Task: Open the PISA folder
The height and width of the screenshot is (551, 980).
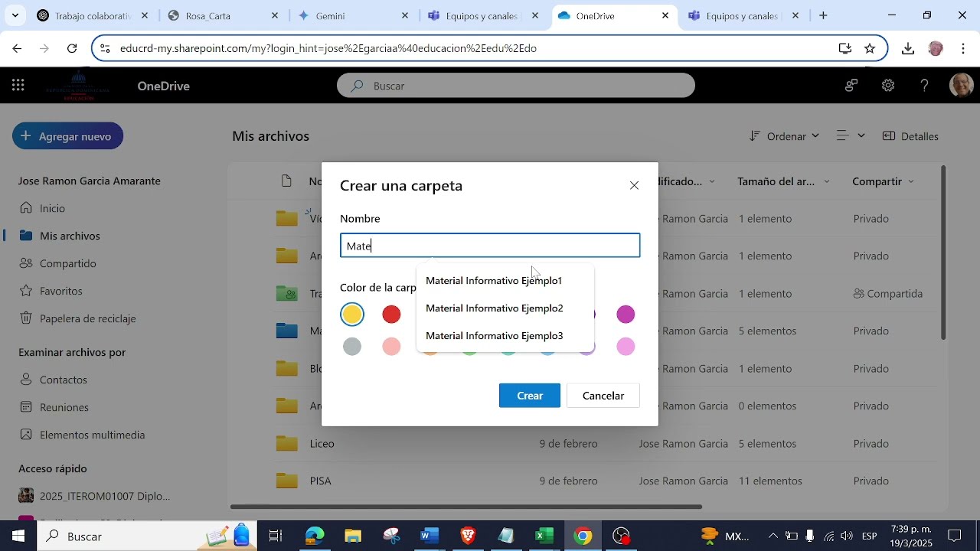Action: point(321,481)
